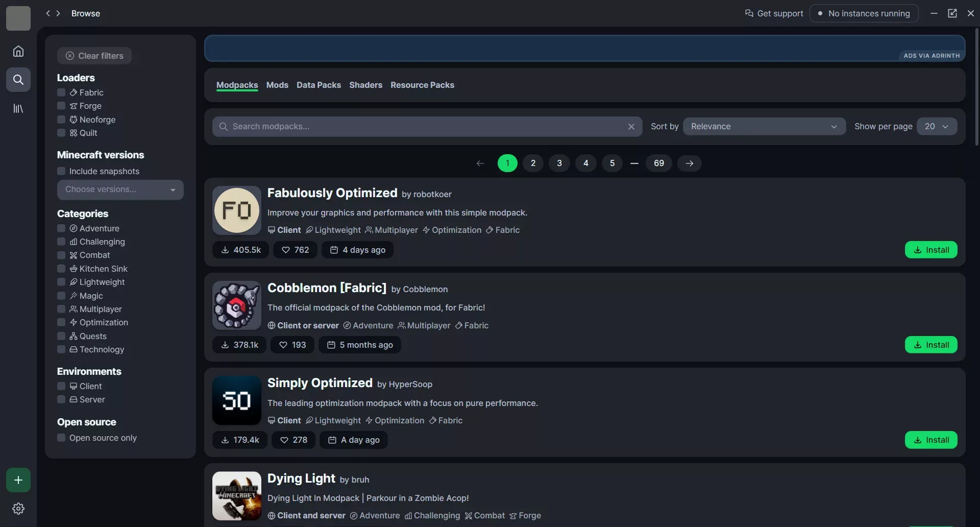Click Clear filters button
Image resolution: width=980 pixels, height=527 pixels.
click(94, 56)
